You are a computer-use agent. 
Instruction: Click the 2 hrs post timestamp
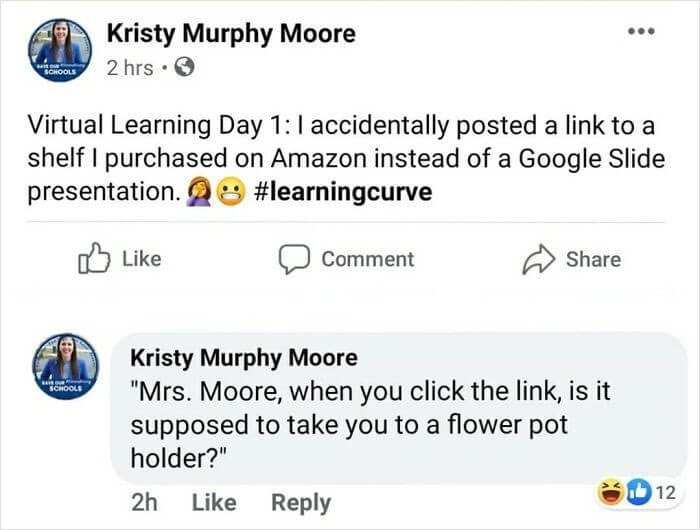[x=129, y=68]
